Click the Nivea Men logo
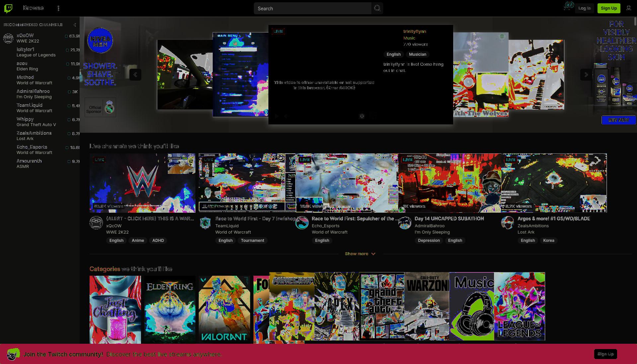Viewport: 637px width, 364px height. [100, 40]
